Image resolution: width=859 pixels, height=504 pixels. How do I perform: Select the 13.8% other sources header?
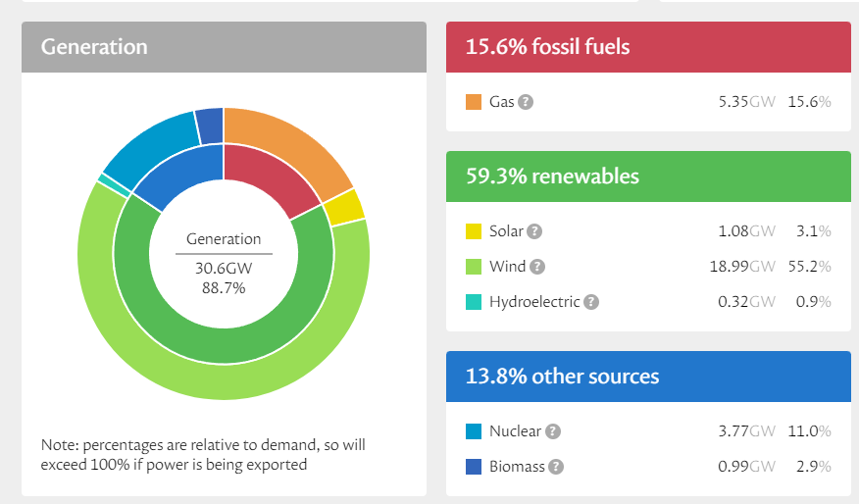coord(648,377)
